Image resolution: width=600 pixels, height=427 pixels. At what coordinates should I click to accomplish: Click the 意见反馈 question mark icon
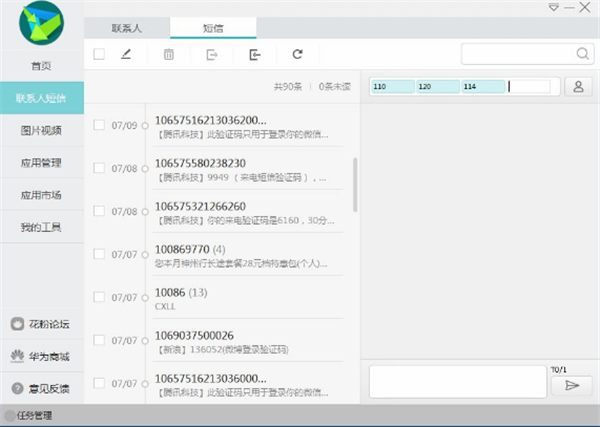coord(17,388)
